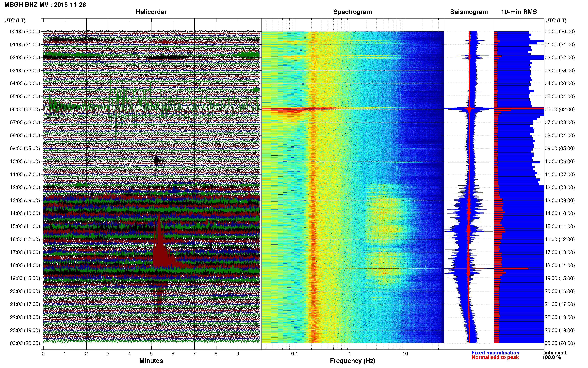This screenshot has height=368, width=588.
Task: Select the 'Spectrogram' panel heading
Action: [352, 12]
